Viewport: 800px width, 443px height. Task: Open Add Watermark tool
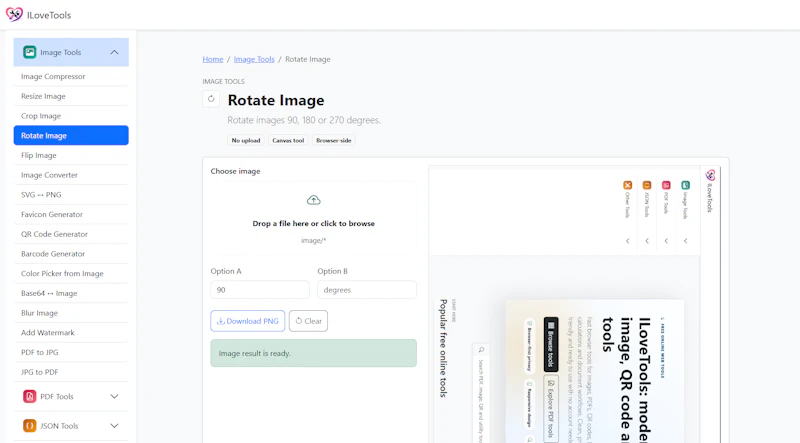pos(71,332)
